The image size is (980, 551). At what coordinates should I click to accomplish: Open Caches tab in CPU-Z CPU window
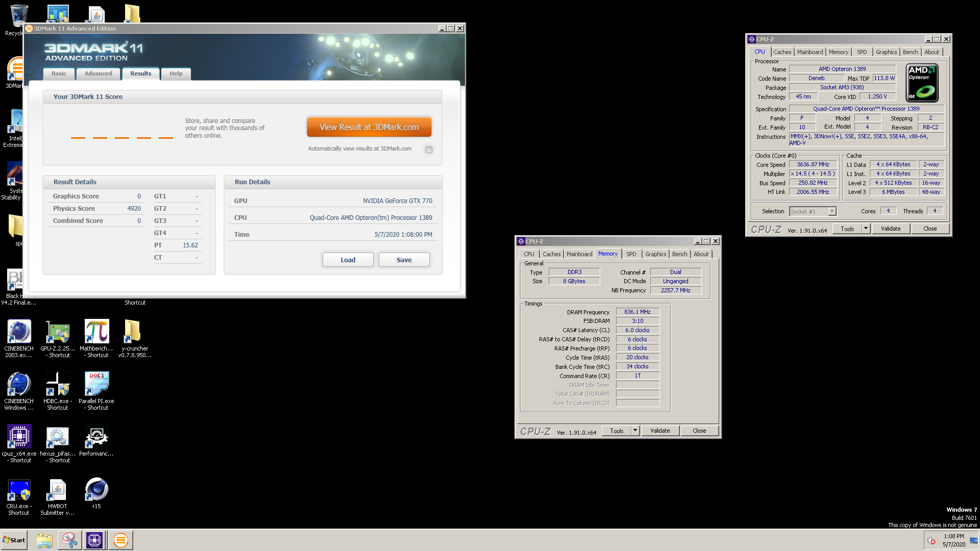point(782,52)
